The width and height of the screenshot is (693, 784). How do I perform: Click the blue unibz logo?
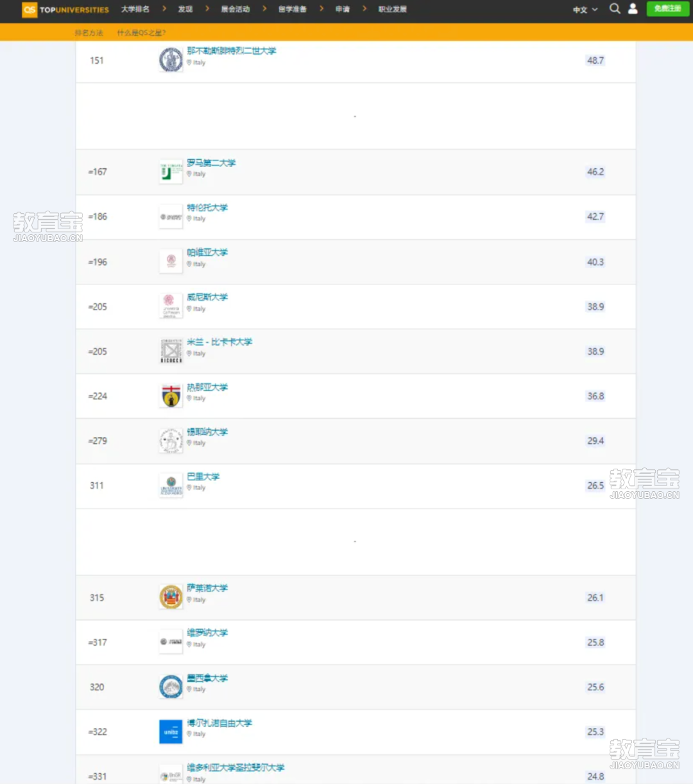[171, 732]
